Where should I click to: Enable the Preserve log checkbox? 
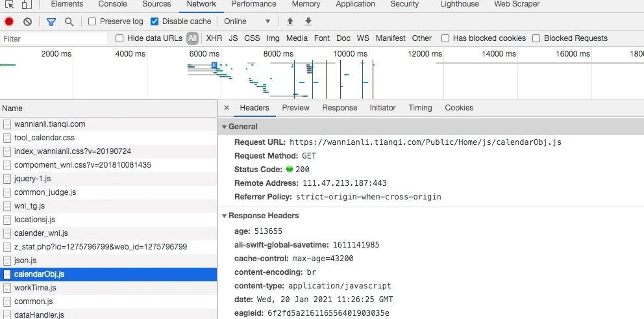pos(92,21)
